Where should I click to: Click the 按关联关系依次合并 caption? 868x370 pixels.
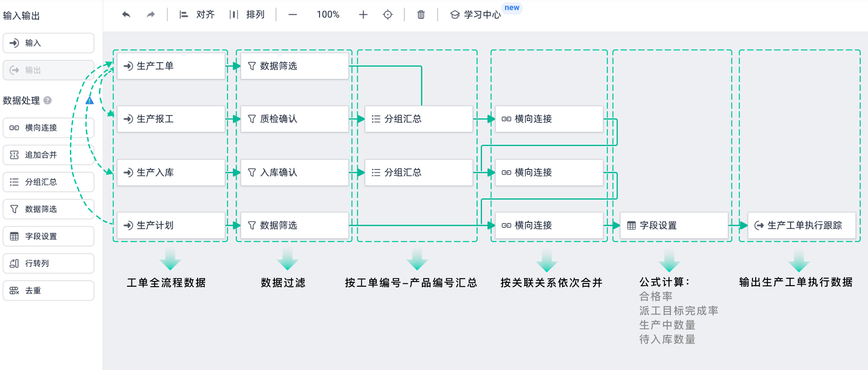(x=551, y=283)
